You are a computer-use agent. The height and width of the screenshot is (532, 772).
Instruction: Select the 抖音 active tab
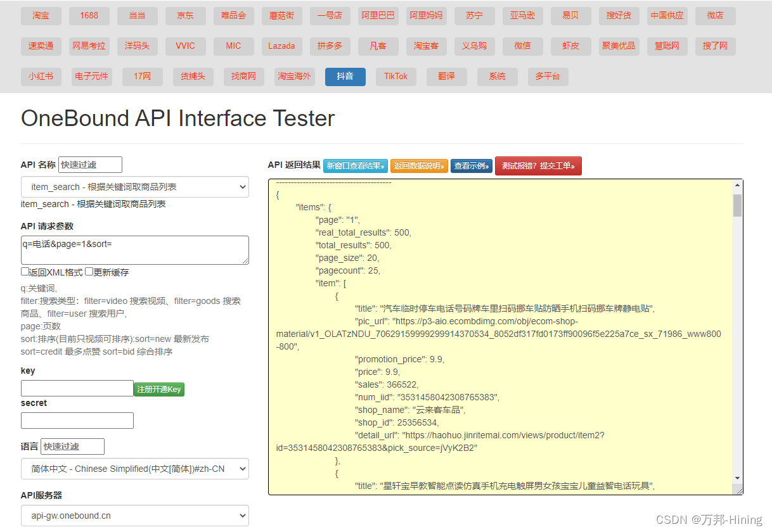pyautogui.click(x=345, y=77)
